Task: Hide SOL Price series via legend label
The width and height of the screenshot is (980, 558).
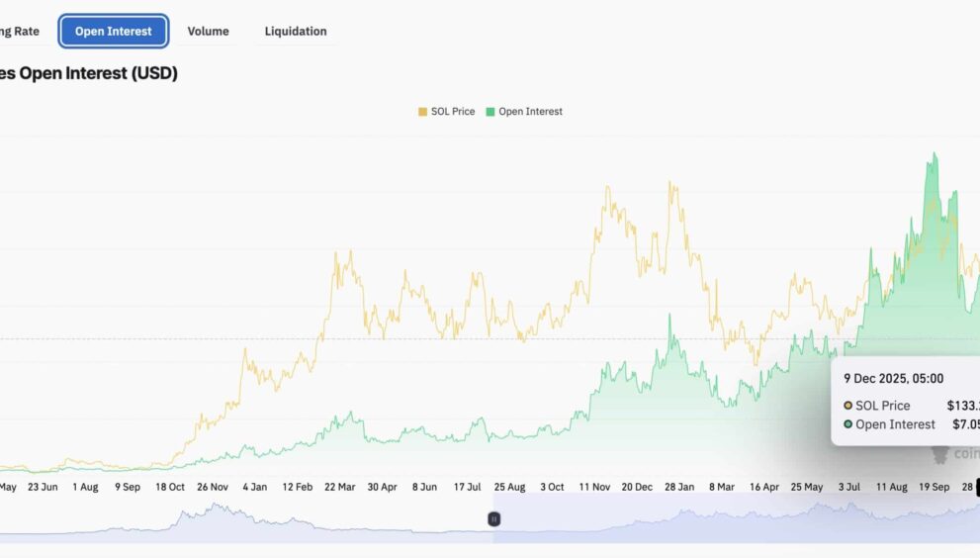Action: click(453, 112)
